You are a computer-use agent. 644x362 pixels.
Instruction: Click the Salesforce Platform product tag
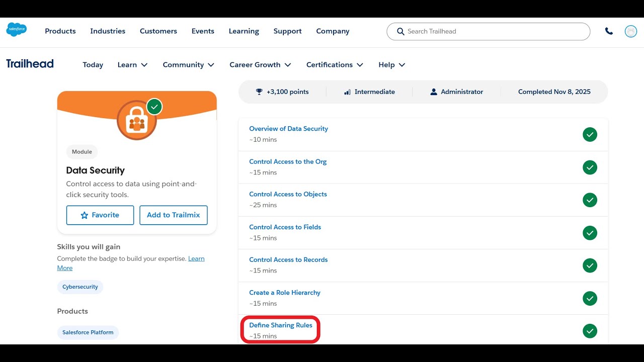(x=88, y=332)
